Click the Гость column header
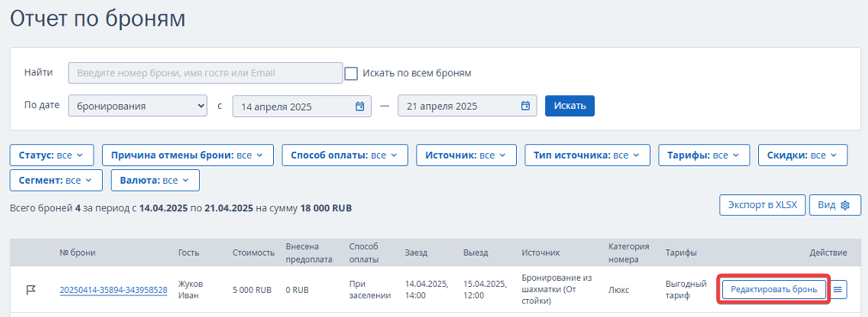 (189, 253)
